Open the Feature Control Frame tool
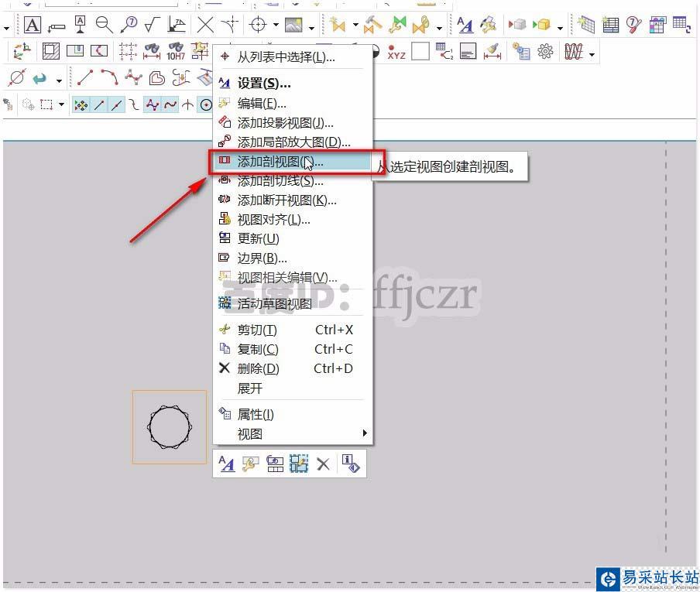Image resolution: width=700 pixels, height=592 pixels. click(57, 27)
